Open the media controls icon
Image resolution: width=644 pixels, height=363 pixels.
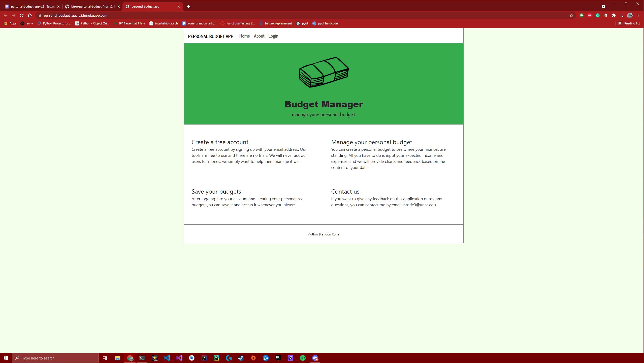(622, 15)
